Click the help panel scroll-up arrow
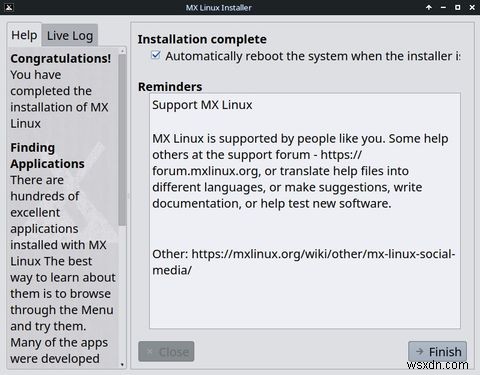Screen dimensions: 480x375 tap(122, 51)
